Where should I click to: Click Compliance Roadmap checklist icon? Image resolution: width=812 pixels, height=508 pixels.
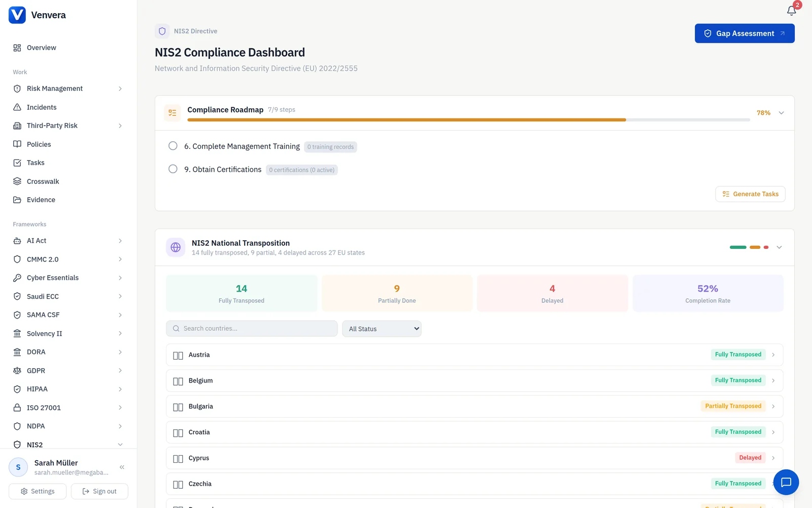click(173, 113)
